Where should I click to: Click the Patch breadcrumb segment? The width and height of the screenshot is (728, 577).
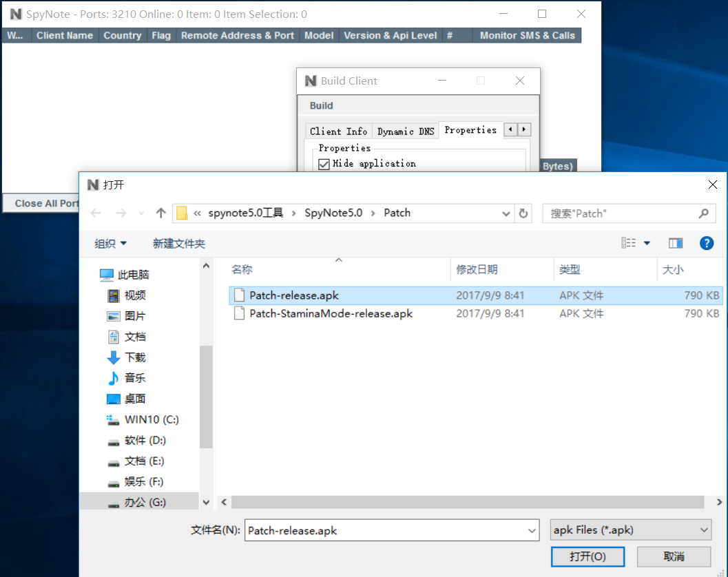tap(397, 213)
